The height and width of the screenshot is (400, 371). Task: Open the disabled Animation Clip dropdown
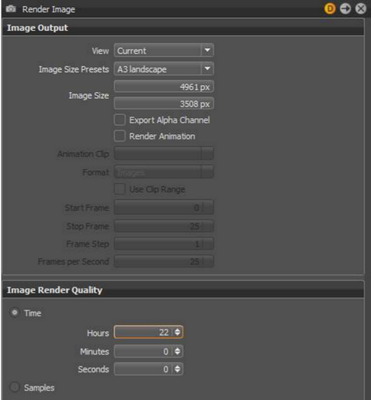(x=164, y=154)
